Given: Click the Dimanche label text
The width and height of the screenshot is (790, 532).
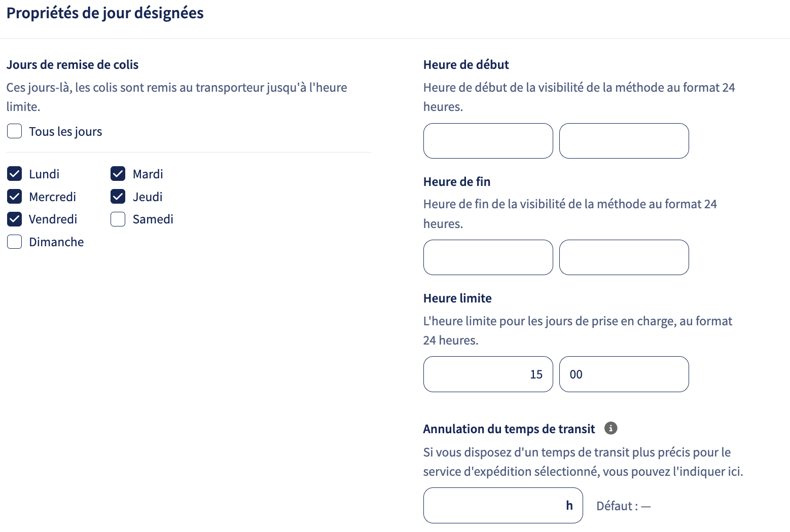Looking at the screenshot, I should coord(56,242).
